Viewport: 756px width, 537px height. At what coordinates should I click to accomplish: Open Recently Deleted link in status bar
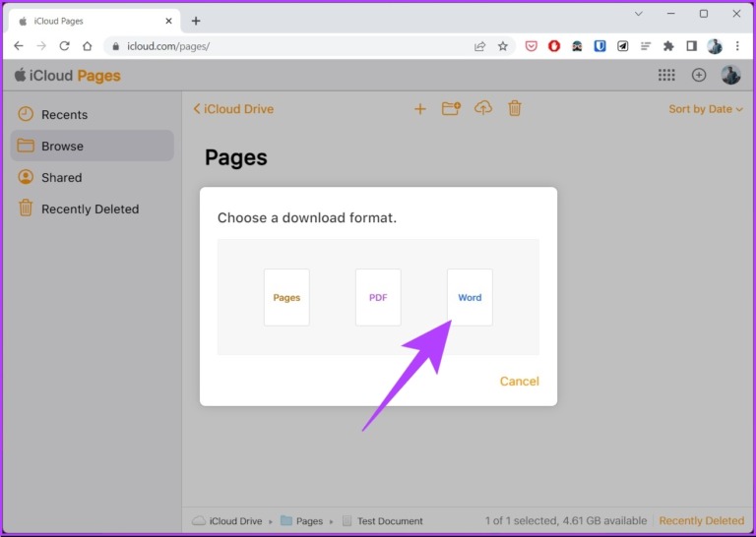tap(702, 520)
